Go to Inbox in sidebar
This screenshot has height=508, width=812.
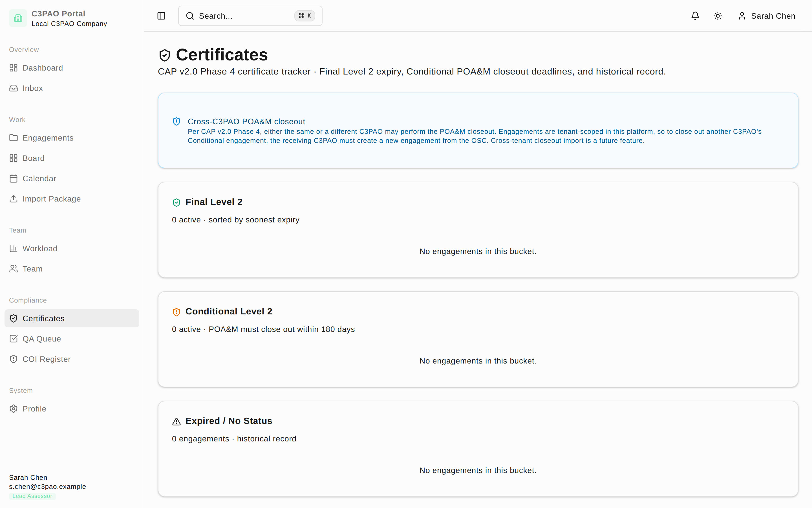[x=72, y=88]
